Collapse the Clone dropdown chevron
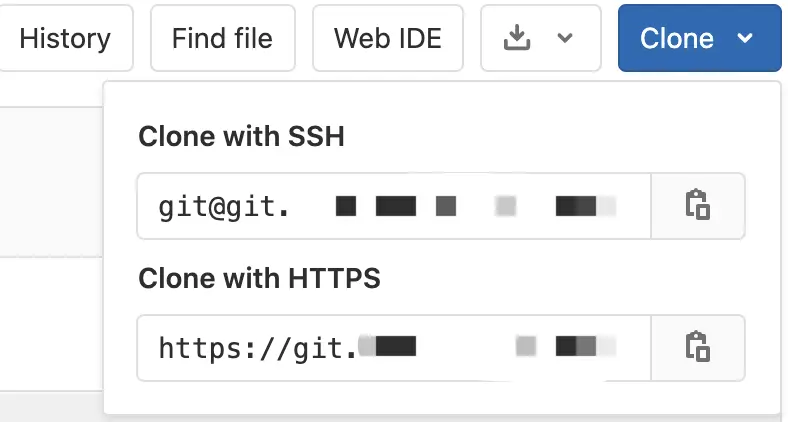 pos(745,38)
